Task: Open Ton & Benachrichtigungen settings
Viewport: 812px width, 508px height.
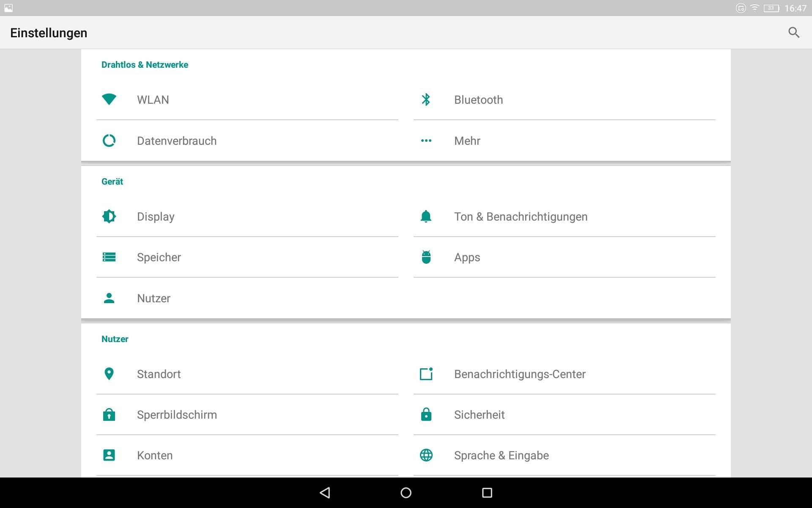Action: 565,216
